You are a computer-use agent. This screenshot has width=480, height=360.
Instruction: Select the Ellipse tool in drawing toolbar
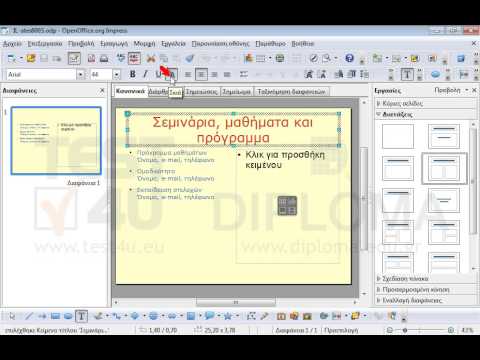[68, 316]
